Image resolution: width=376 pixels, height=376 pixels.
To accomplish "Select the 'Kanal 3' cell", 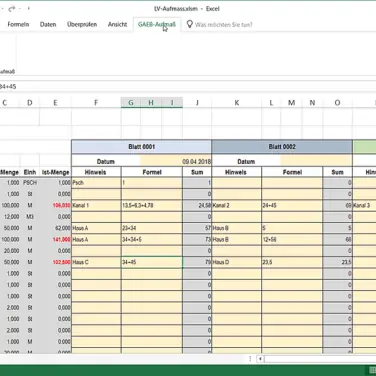I will pyautogui.click(x=364, y=205).
